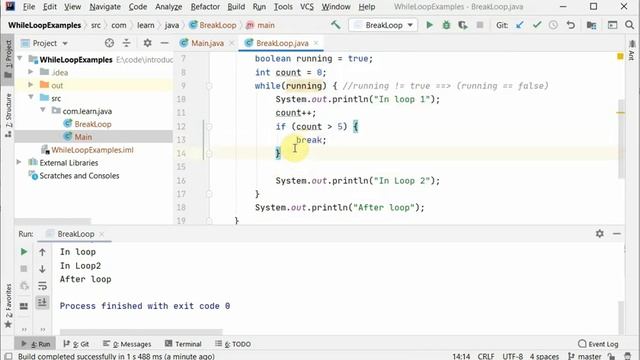Select Scratches and Consoles node

click(79, 176)
